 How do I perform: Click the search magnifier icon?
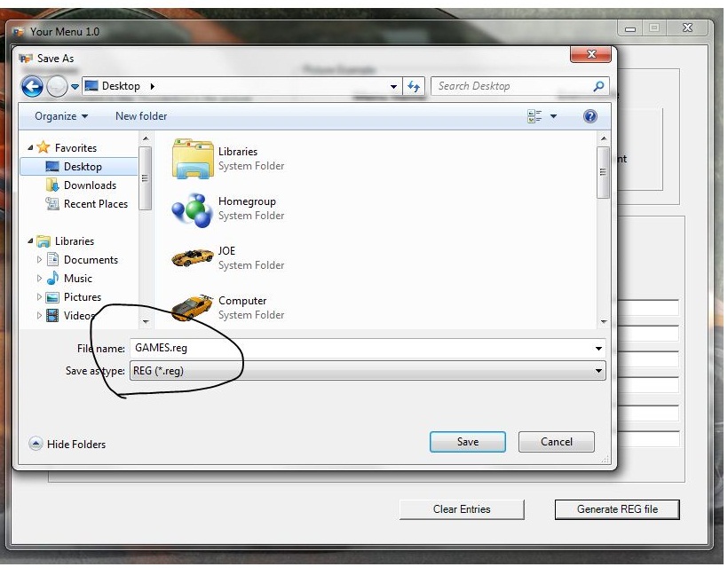coord(598,86)
